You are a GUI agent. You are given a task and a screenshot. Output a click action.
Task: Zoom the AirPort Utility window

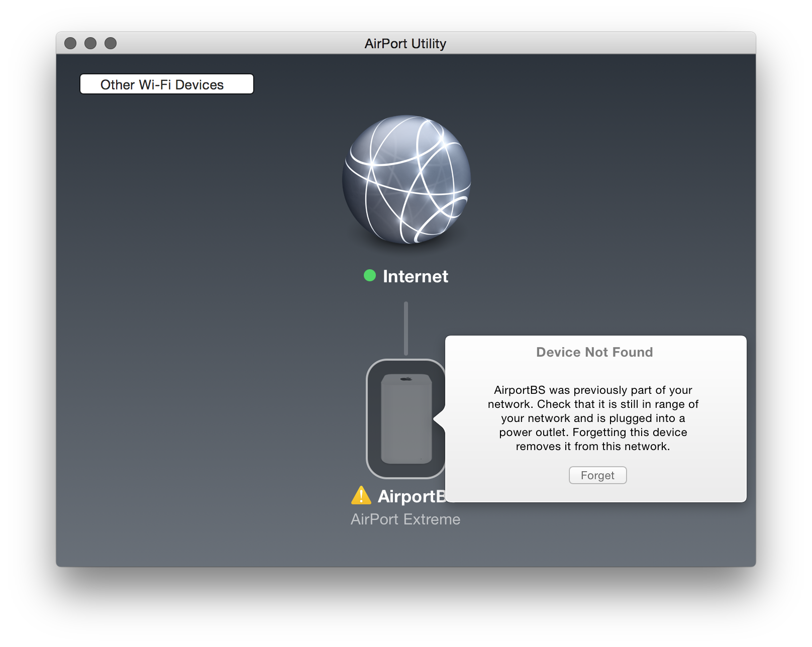point(111,43)
